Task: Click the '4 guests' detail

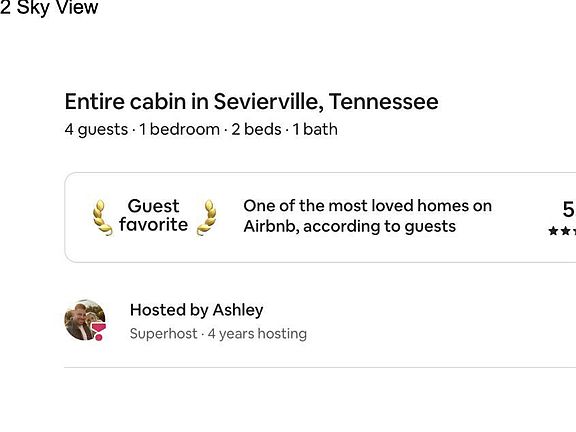Action: pos(96,130)
